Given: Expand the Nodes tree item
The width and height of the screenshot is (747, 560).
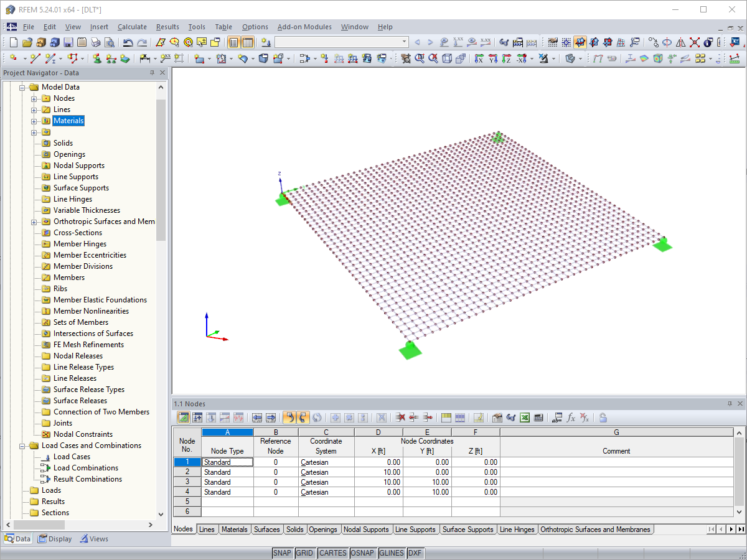Looking at the screenshot, I should [34, 98].
